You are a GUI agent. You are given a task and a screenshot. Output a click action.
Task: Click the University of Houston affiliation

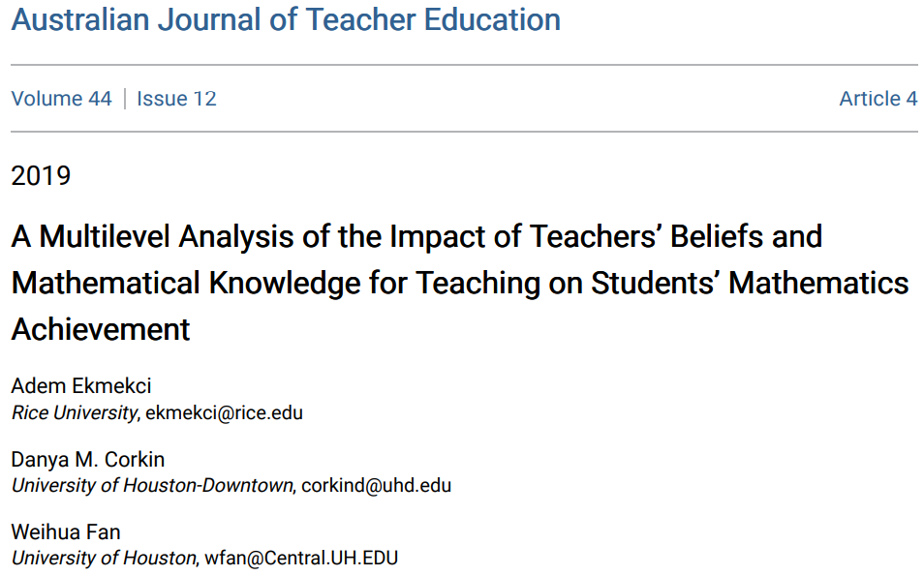[x=104, y=558]
